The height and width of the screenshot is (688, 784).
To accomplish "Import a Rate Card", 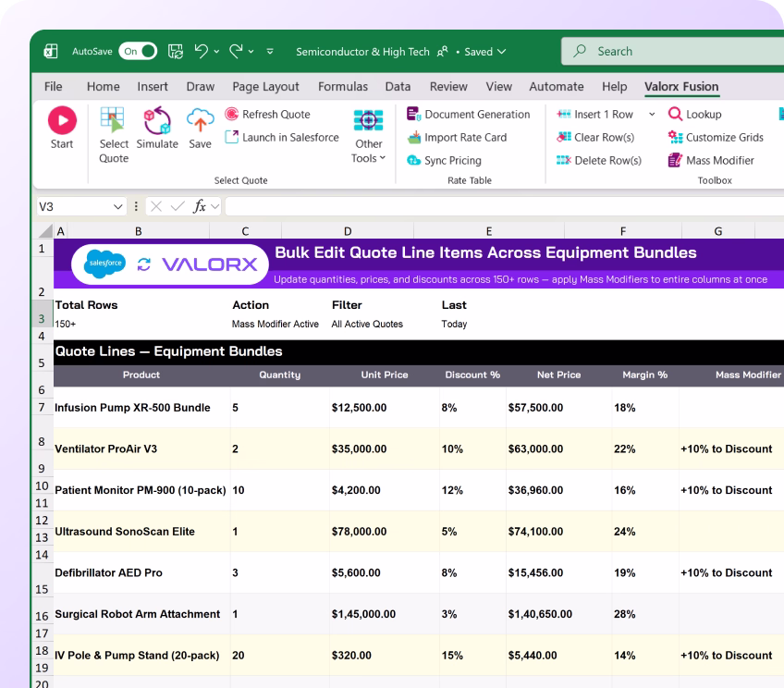I will [457, 138].
